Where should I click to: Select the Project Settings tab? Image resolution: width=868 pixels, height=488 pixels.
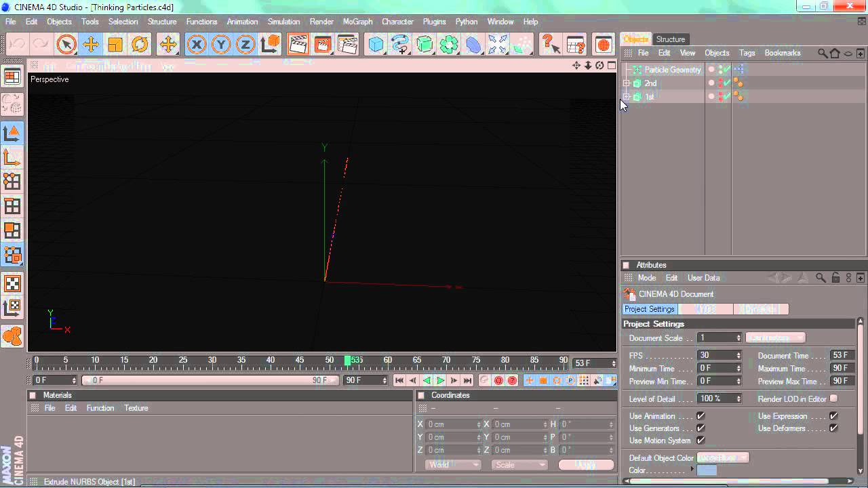point(650,309)
